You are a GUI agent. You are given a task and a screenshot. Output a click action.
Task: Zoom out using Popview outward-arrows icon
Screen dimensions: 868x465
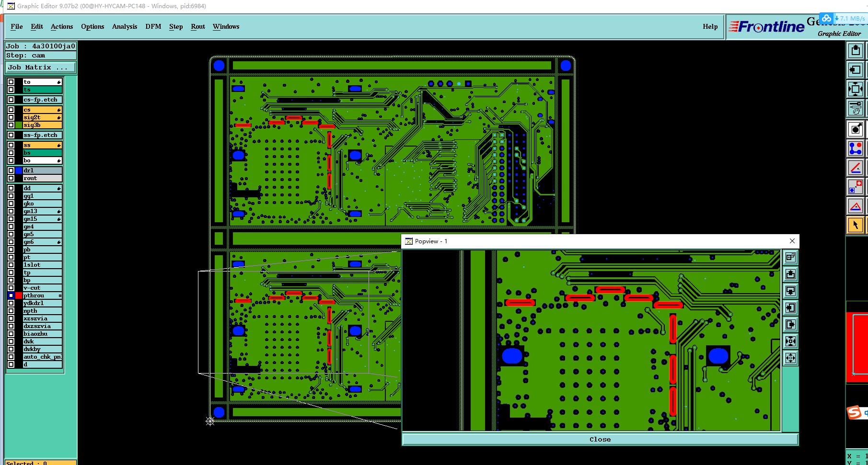coord(790,358)
